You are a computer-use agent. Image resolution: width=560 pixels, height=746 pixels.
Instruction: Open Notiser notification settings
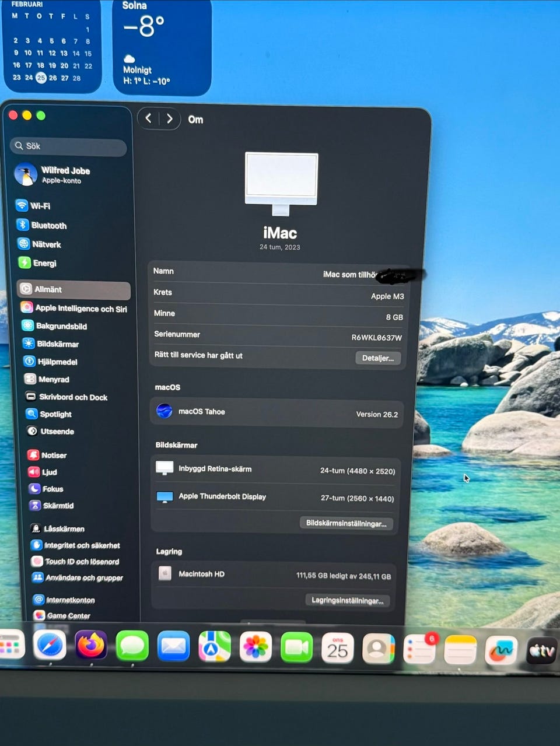click(47, 455)
